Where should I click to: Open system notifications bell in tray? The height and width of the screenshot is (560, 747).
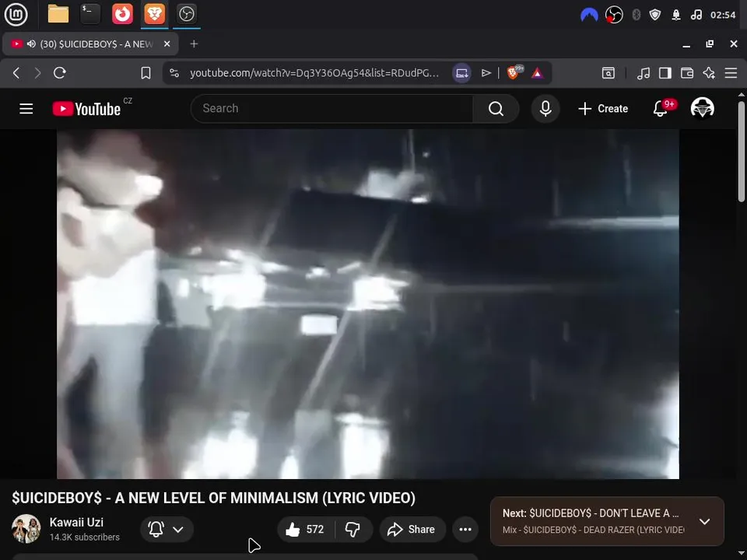[x=676, y=15]
